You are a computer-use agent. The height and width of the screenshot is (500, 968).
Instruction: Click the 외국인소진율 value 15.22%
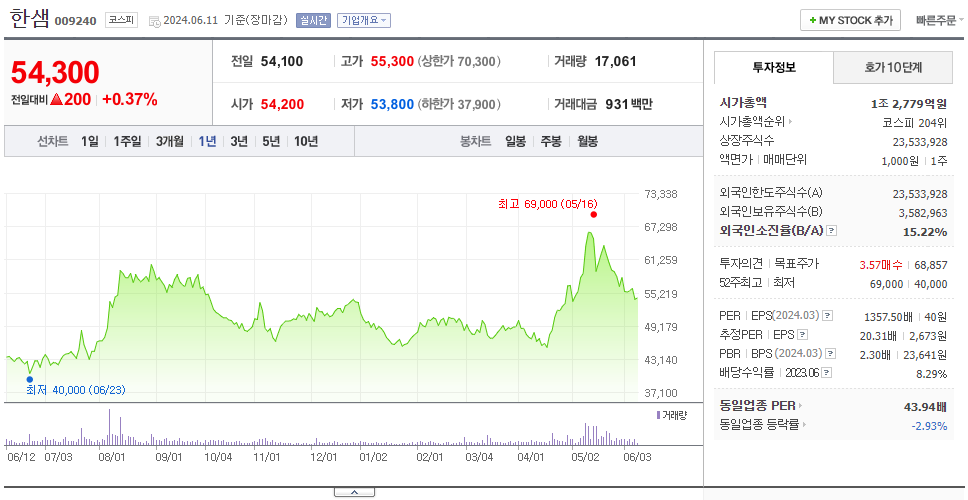[x=927, y=231]
